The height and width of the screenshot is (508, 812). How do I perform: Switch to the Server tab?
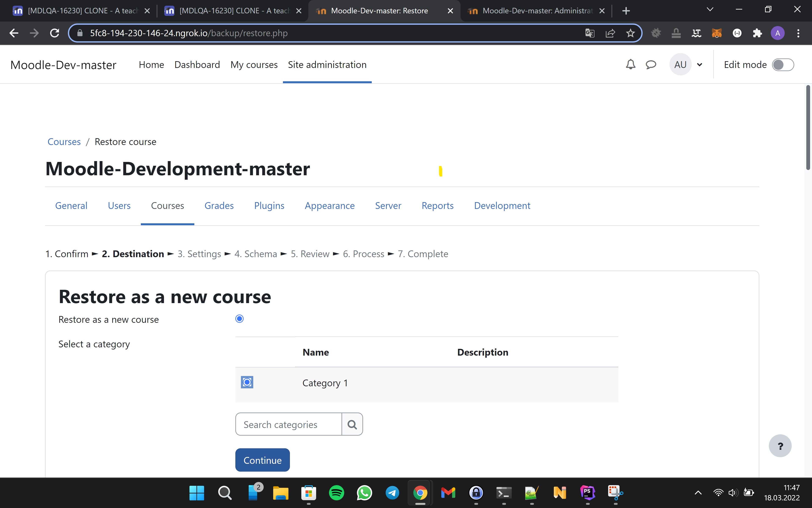[x=388, y=206]
